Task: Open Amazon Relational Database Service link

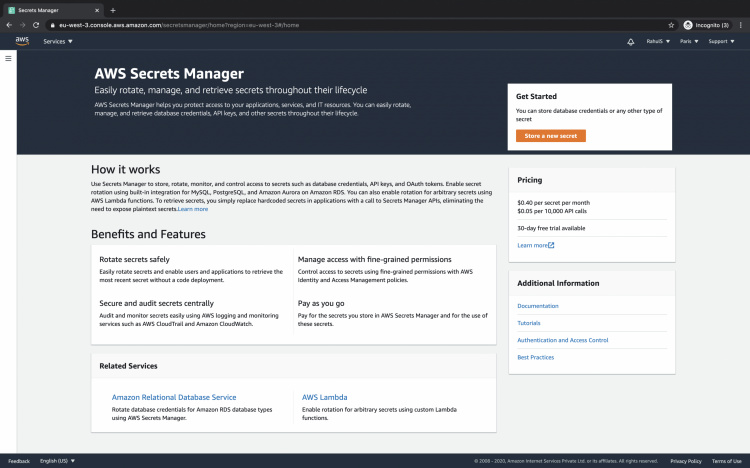Action: click(x=174, y=397)
